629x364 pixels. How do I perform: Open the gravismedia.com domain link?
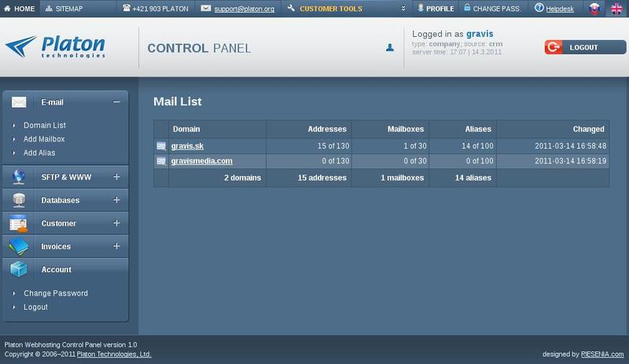tap(202, 161)
